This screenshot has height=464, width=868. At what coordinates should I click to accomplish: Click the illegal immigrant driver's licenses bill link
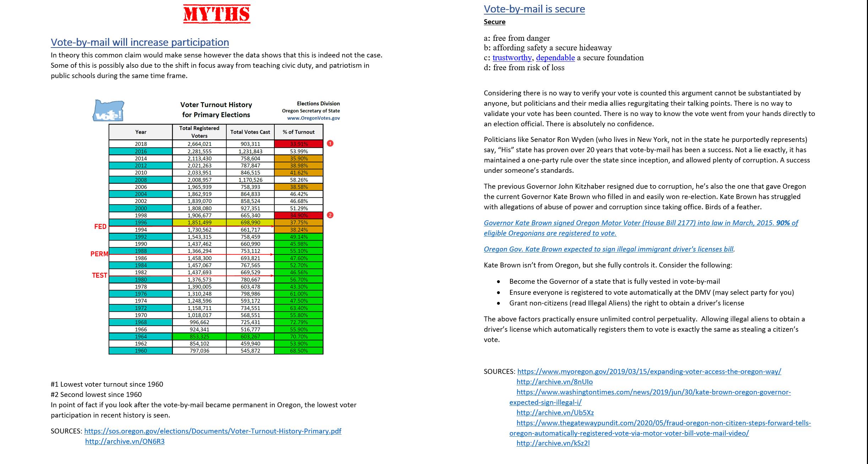coord(608,249)
